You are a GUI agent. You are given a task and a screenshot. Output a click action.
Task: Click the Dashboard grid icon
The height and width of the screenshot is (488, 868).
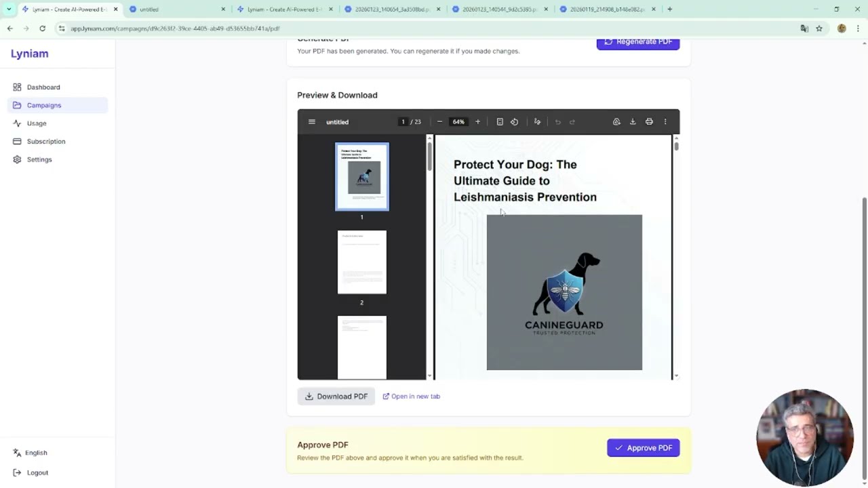coord(17,87)
